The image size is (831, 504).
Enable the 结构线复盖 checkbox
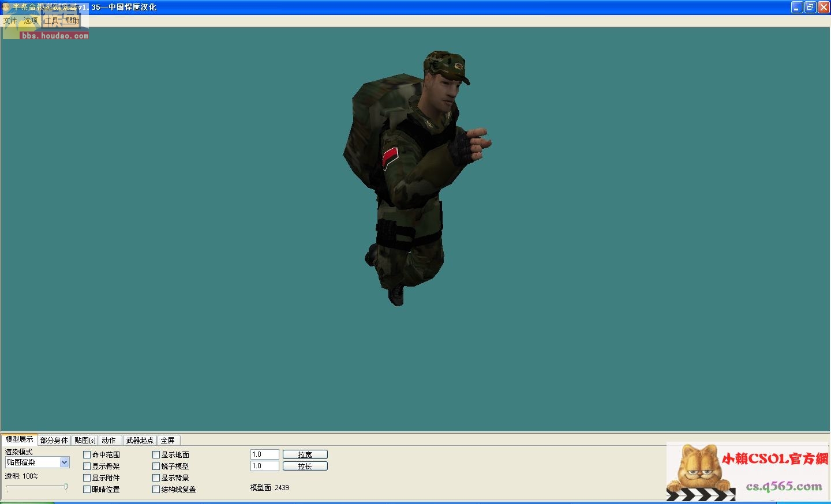pyautogui.click(x=156, y=490)
